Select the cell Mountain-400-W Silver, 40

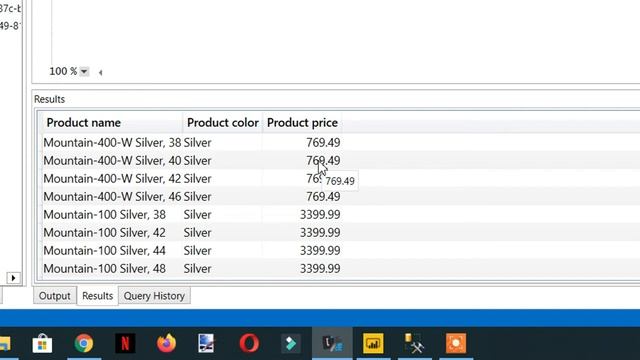(112, 160)
